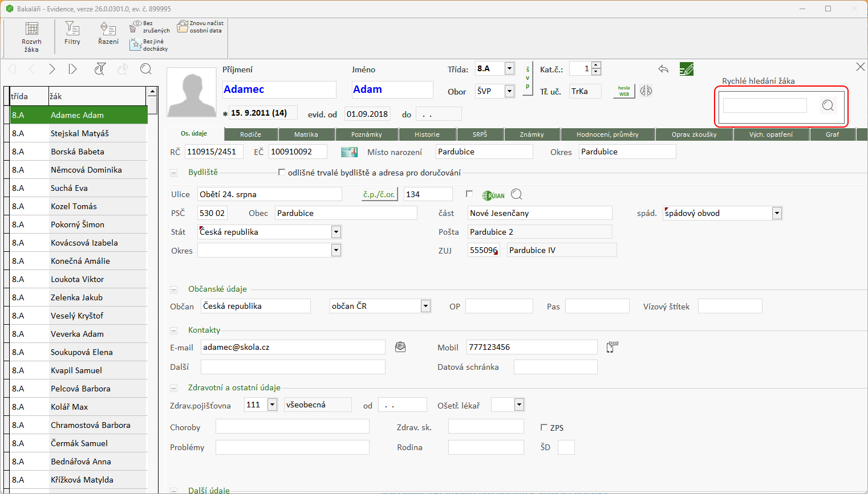
Task: Click the hesla WEB button
Action: 624,91
